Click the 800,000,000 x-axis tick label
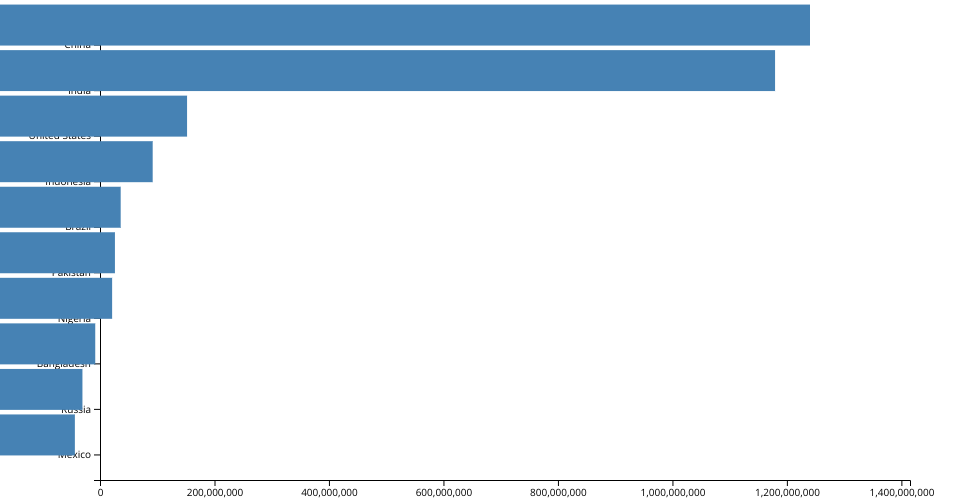960x500 pixels. pyautogui.click(x=558, y=491)
